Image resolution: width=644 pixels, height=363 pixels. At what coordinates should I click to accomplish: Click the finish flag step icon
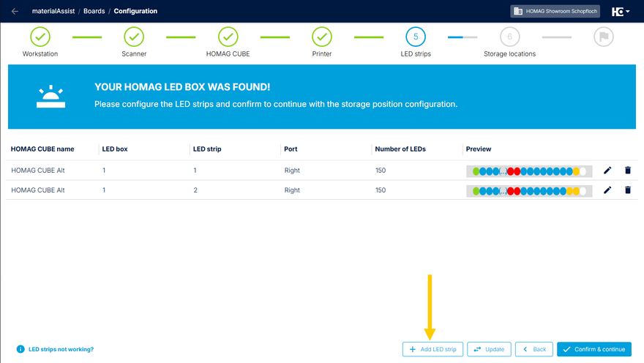point(604,37)
